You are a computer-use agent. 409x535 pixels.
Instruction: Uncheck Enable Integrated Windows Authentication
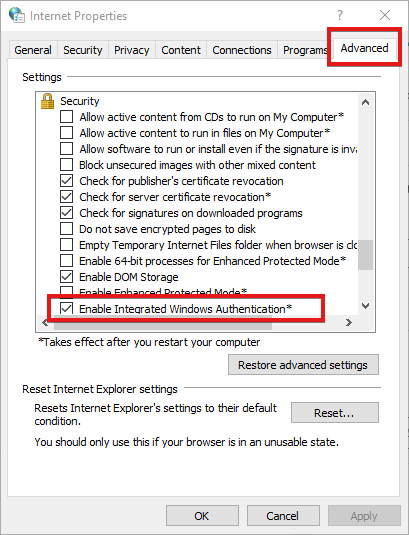tap(66, 309)
